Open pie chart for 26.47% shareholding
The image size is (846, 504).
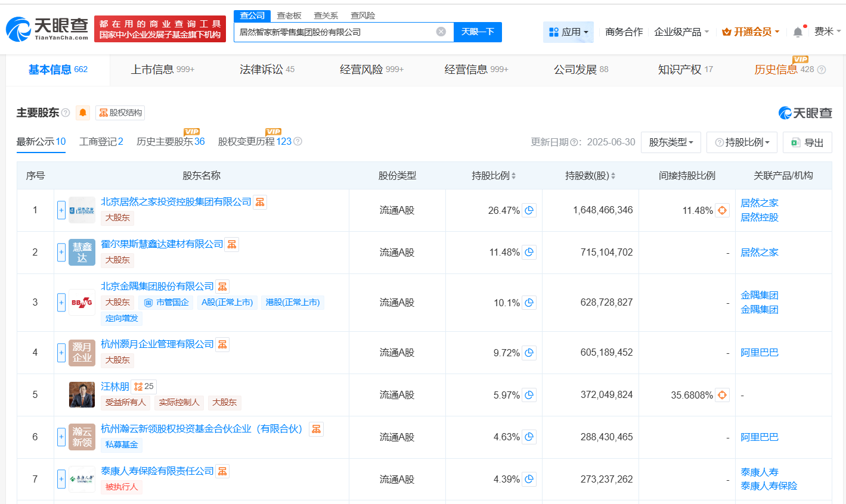(x=529, y=210)
